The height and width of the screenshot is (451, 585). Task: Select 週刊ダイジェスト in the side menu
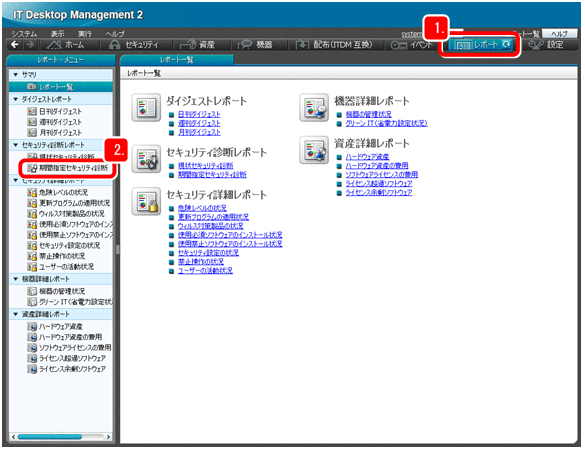(54, 122)
